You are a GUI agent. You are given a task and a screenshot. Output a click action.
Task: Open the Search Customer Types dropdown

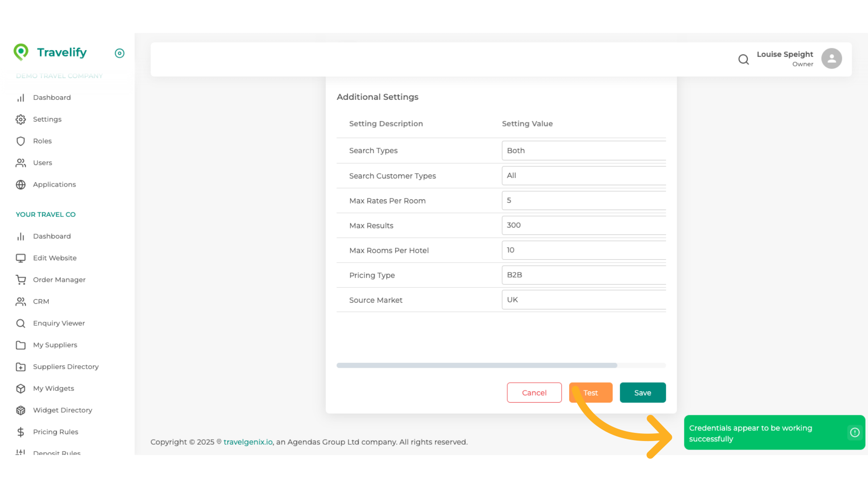(583, 176)
